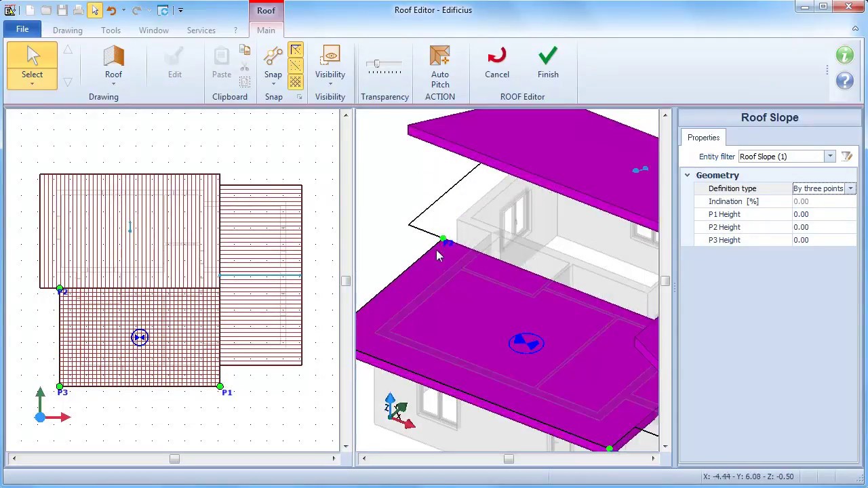Click the New document icon
This screenshot has width=868, height=488.
point(30,10)
